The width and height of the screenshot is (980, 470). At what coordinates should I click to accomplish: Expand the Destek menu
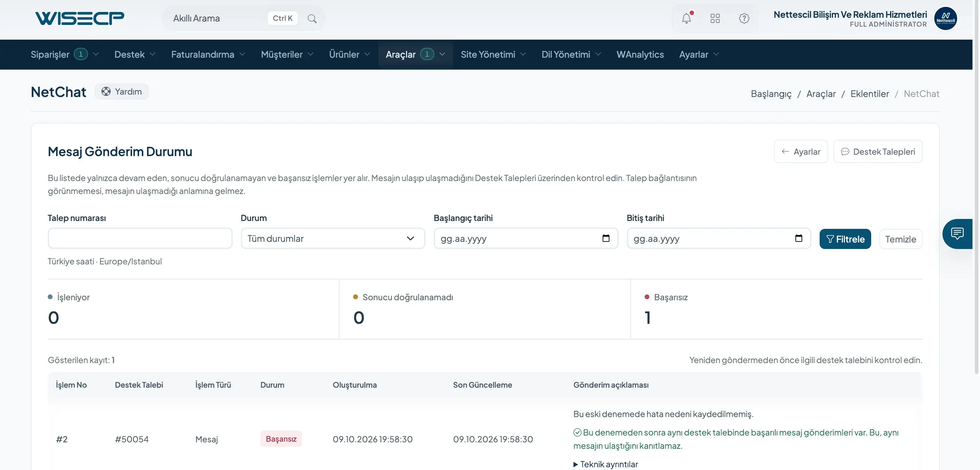click(135, 54)
